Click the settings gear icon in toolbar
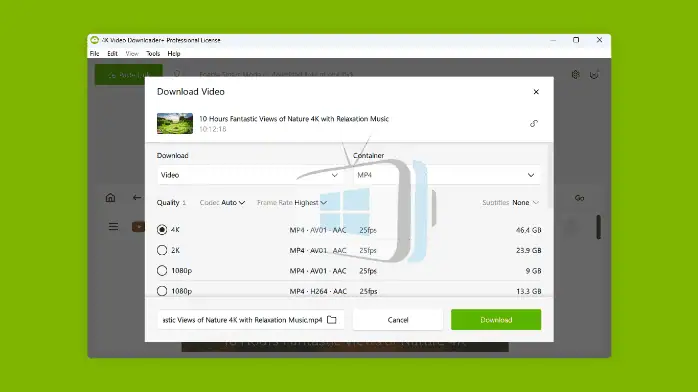The height and width of the screenshot is (392, 698). pos(576,74)
